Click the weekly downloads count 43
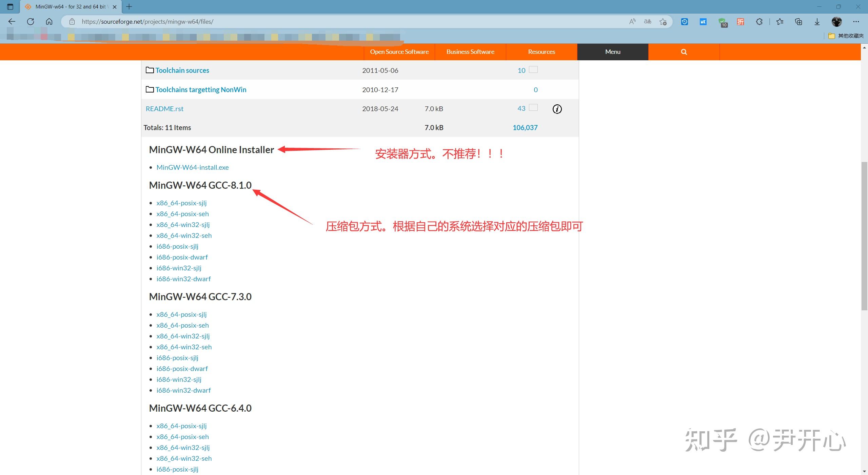This screenshot has height=475, width=868. pyautogui.click(x=521, y=108)
